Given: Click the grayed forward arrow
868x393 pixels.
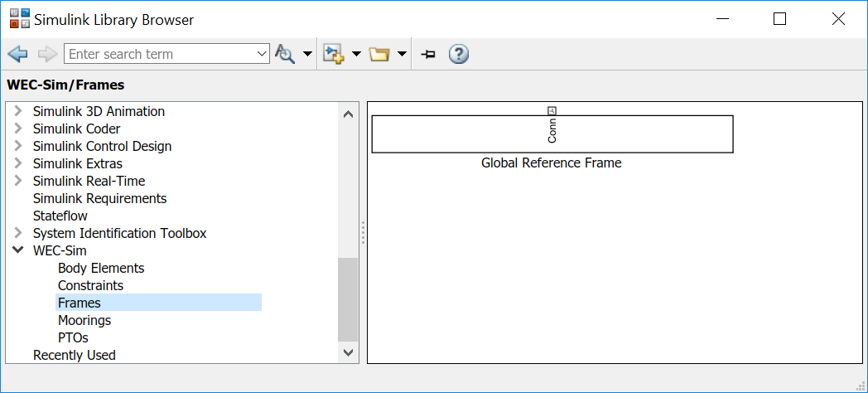Looking at the screenshot, I should tap(48, 54).
